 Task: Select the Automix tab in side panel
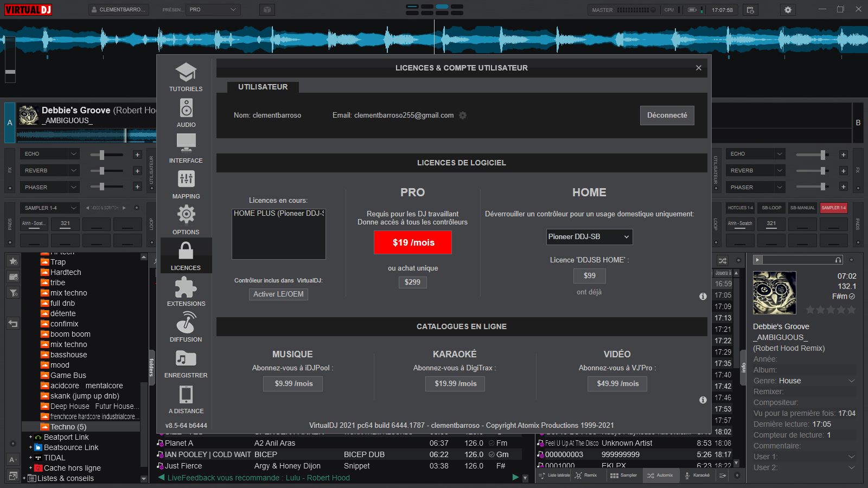[x=660, y=476]
